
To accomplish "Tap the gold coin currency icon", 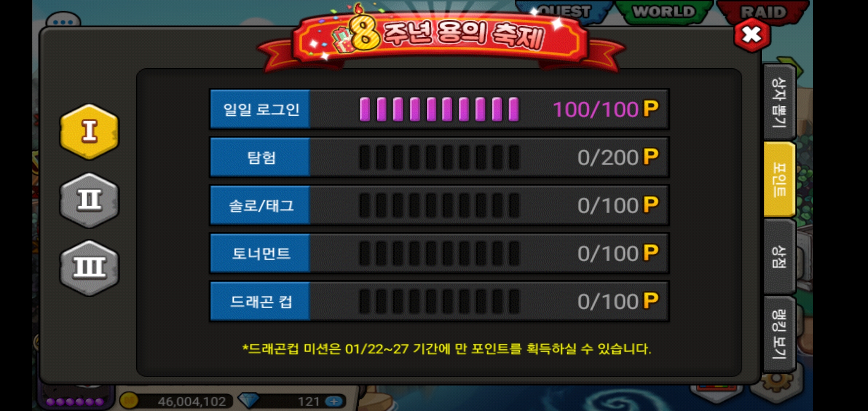I will tap(129, 401).
